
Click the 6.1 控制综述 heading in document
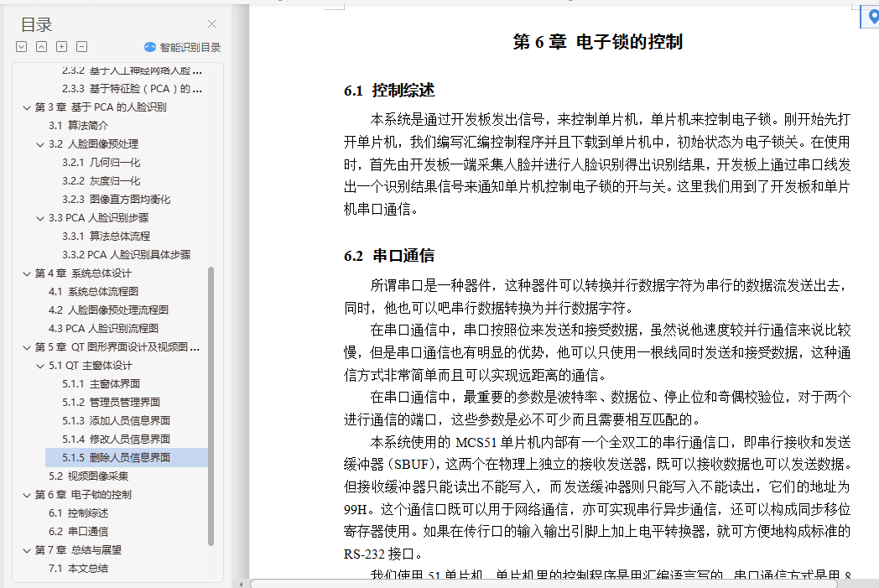[x=389, y=91]
